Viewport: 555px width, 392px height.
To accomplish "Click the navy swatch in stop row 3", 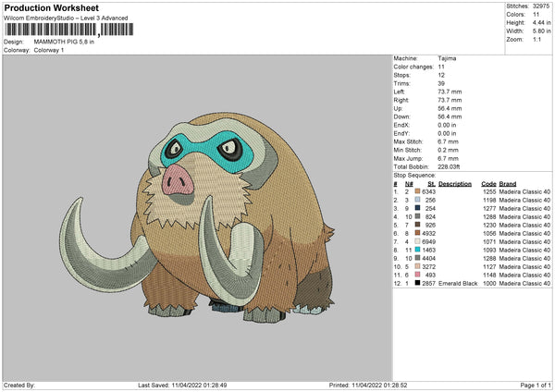I will [x=417, y=208].
